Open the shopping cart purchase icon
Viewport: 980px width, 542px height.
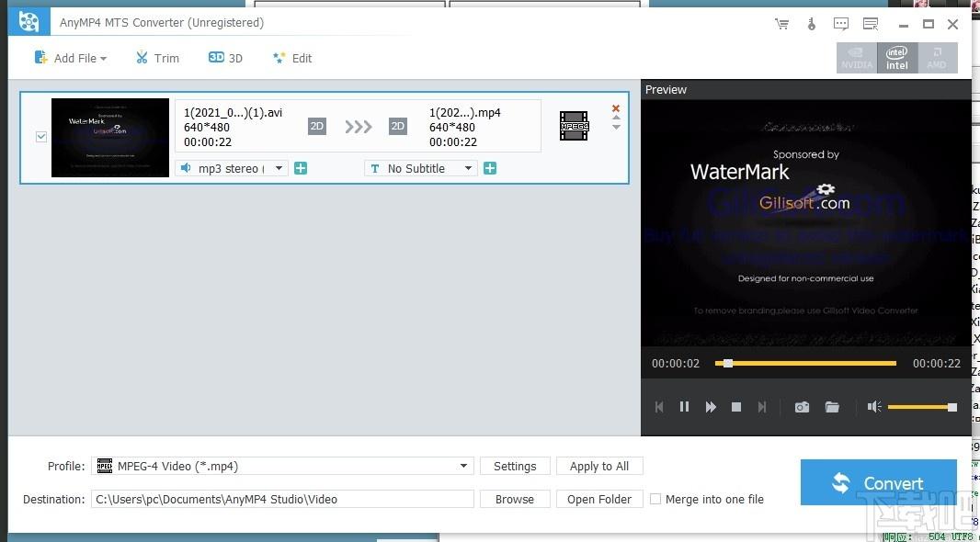tap(781, 24)
